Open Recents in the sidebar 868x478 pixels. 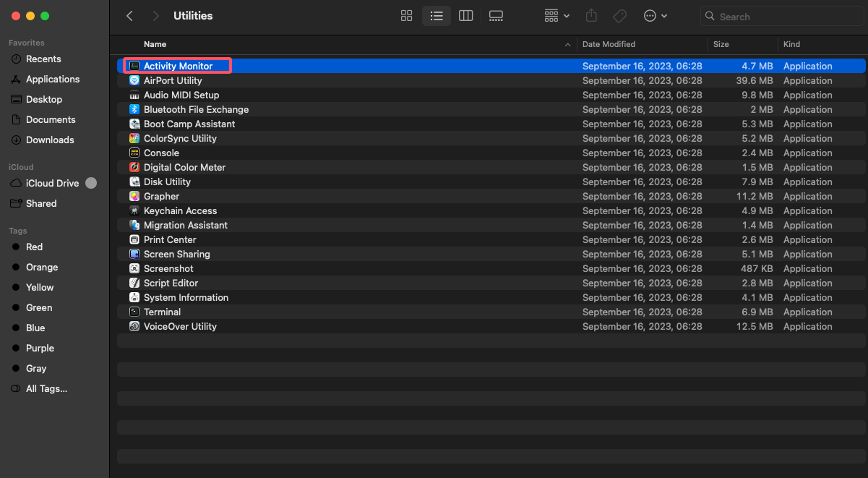coord(43,59)
